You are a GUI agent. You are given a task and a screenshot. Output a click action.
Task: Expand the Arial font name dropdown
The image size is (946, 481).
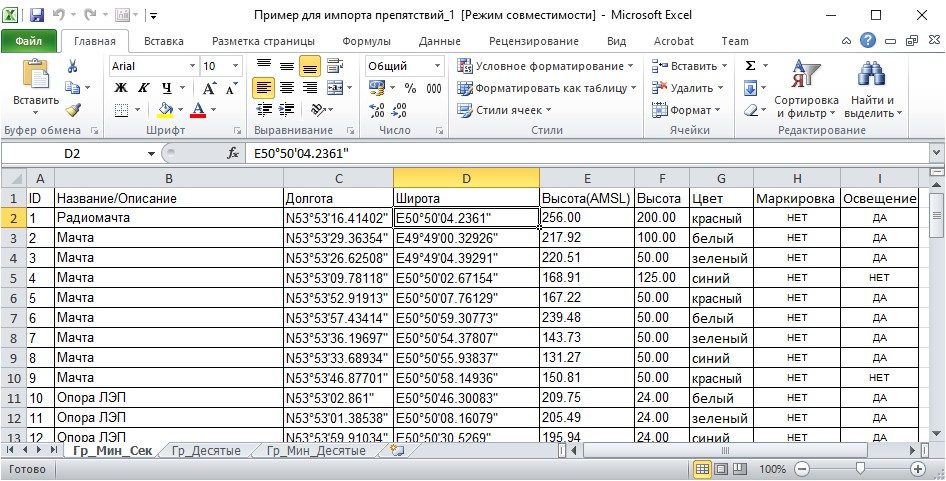(x=190, y=66)
